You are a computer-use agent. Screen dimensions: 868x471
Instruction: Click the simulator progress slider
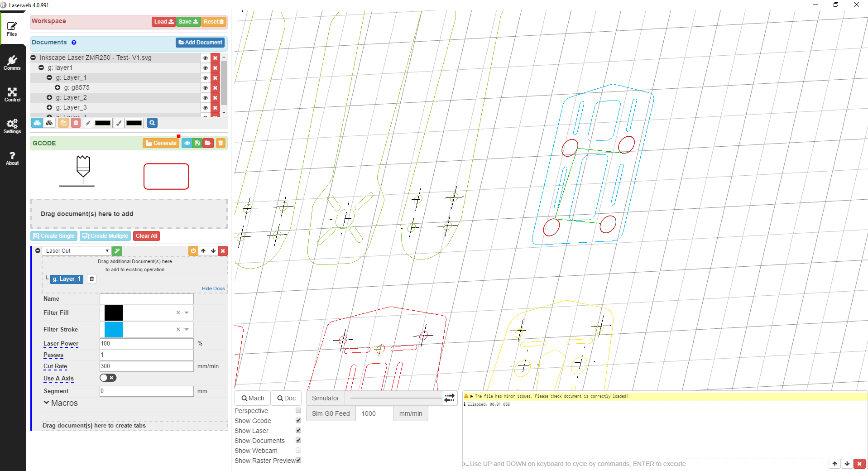(396, 398)
